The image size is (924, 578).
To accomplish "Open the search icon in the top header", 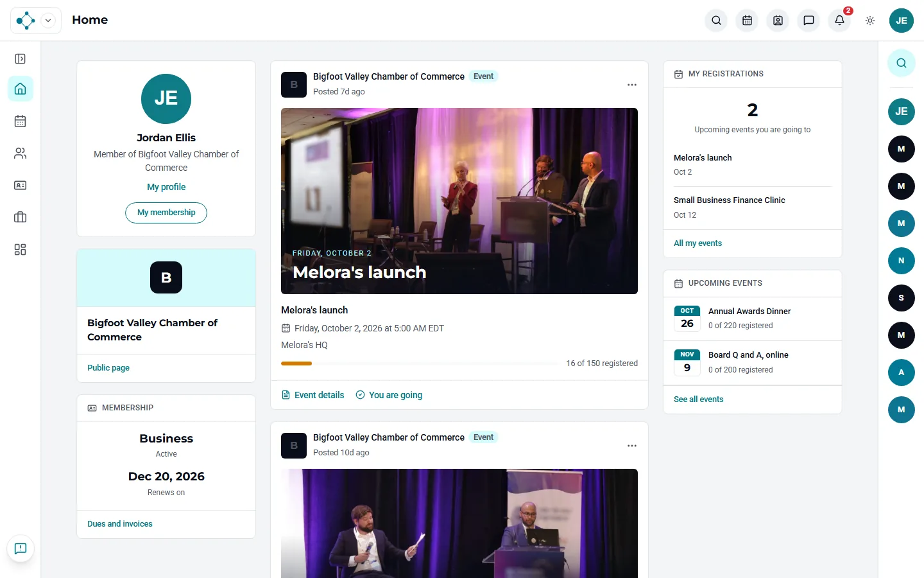I will pos(717,21).
